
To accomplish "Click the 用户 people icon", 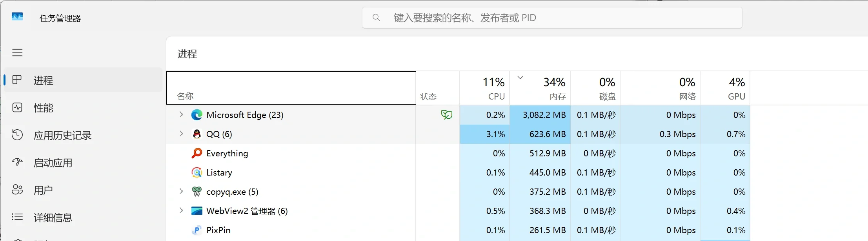I will (17, 190).
